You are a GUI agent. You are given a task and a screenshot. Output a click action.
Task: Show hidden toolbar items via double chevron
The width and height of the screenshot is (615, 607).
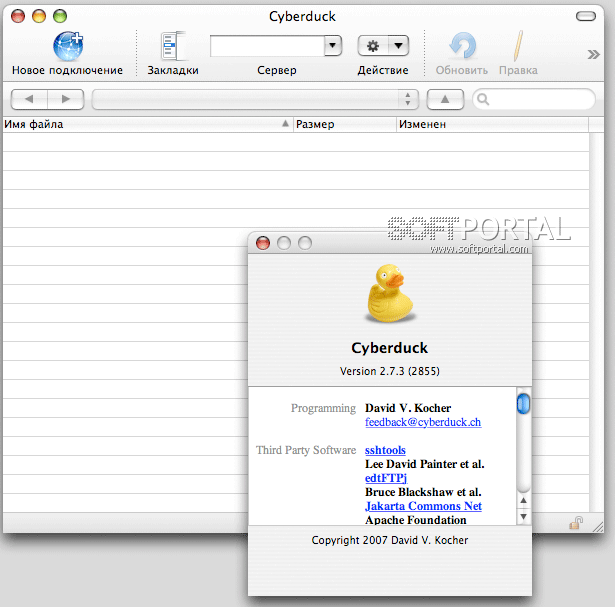[593, 54]
